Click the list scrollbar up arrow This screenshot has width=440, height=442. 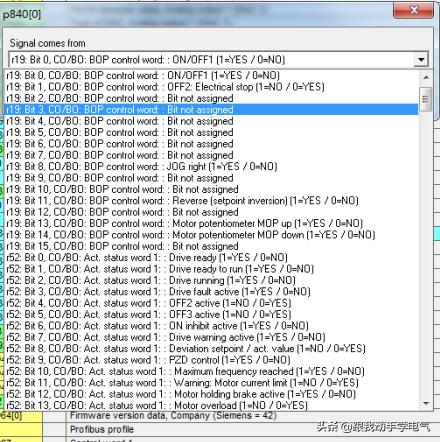[426, 77]
